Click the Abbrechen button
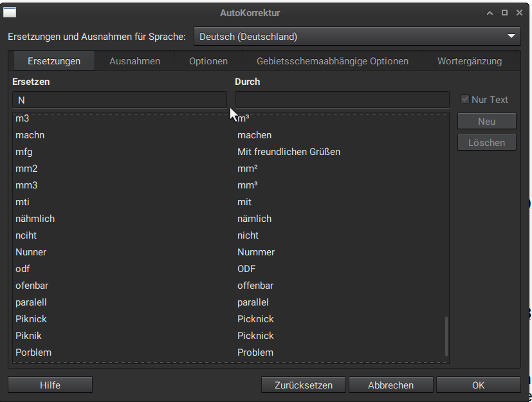Screen dimensions: 532x402 click(391, 385)
